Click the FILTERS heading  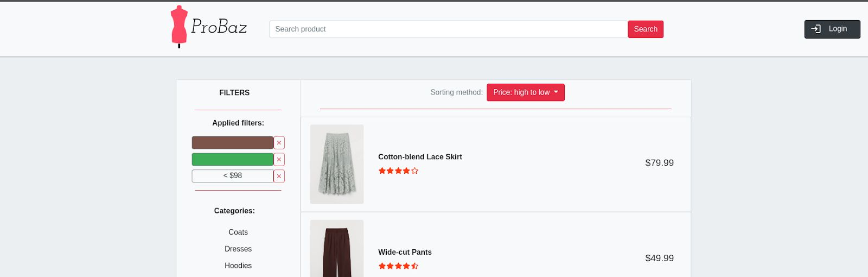[x=234, y=93]
